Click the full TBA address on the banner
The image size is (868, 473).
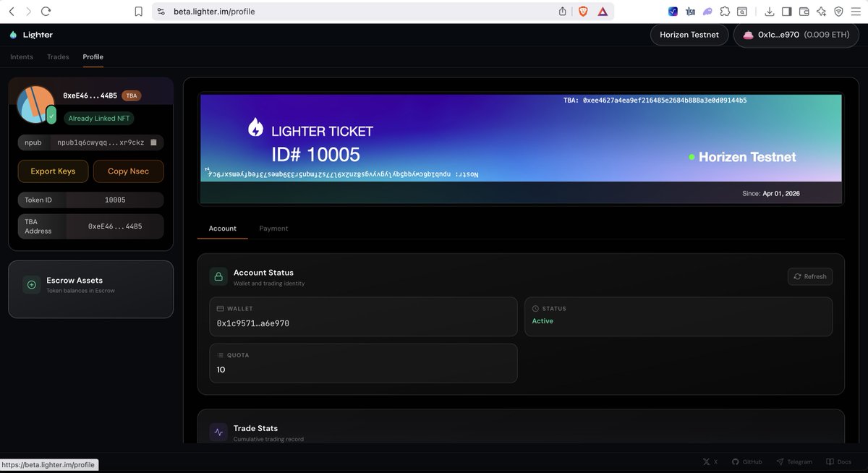pos(655,101)
